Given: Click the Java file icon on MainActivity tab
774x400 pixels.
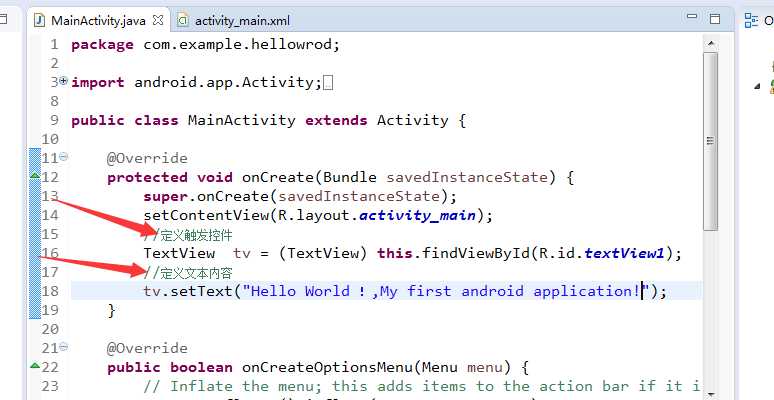Looking at the screenshot, I should pos(39,20).
